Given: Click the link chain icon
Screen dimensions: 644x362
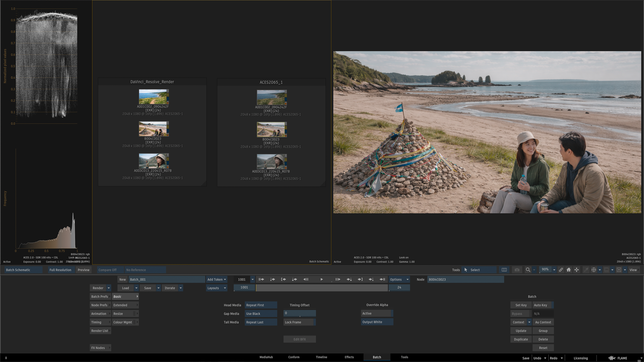Looking at the screenshot, I should click(x=561, y=270).
